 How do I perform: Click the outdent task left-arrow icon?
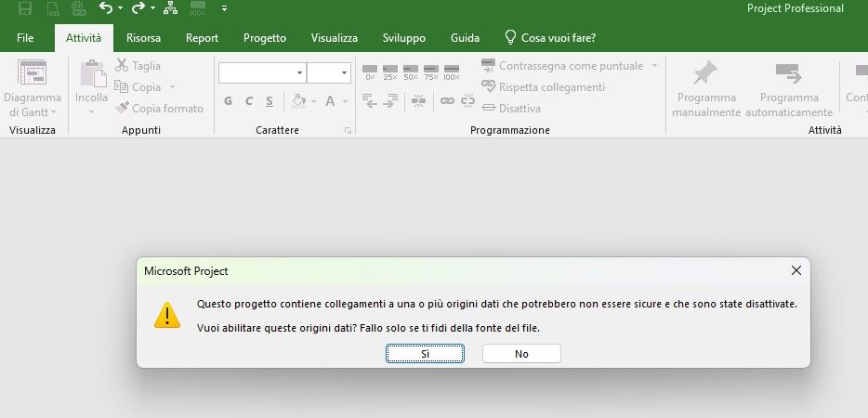click(x=370, y=101)
